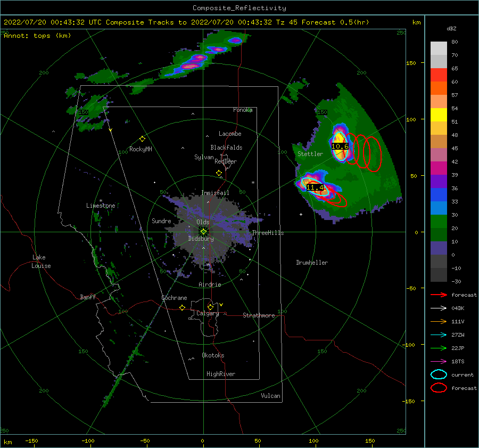Click the Blackfalds town label
The width and height of the screenshot is (479, 448).
226,148
